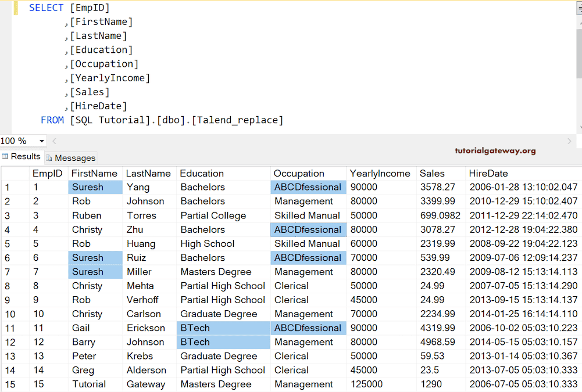Click the SELECT keyword in query

tap(46, 8)
